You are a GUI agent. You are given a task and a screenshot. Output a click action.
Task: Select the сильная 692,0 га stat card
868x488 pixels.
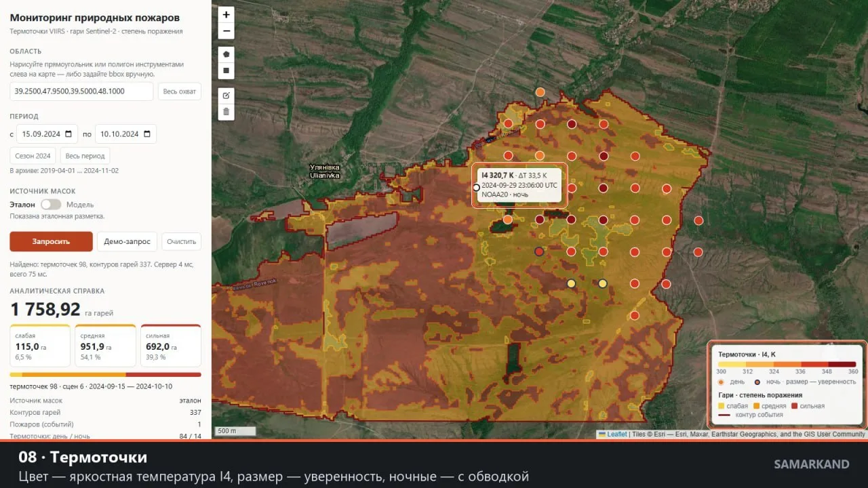click(171, 346)
